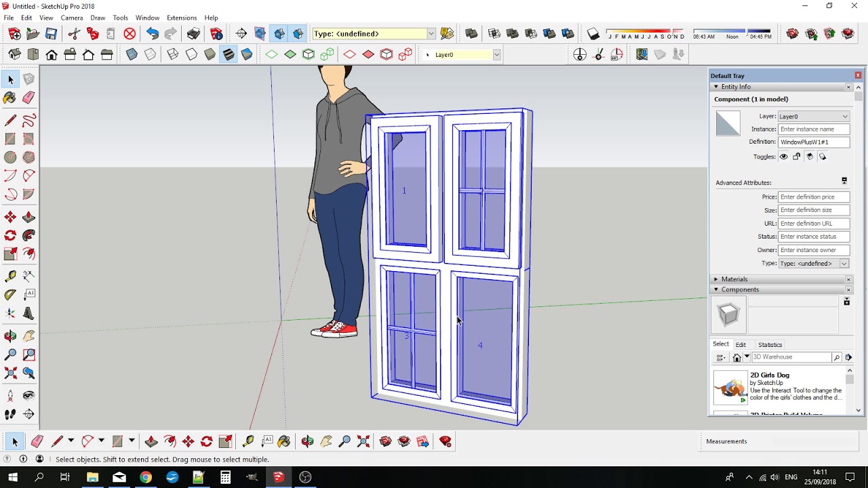Click the Model Info icon in top toolbar
The height and width of the screenshot is (488, 868).
coord(216,33)
